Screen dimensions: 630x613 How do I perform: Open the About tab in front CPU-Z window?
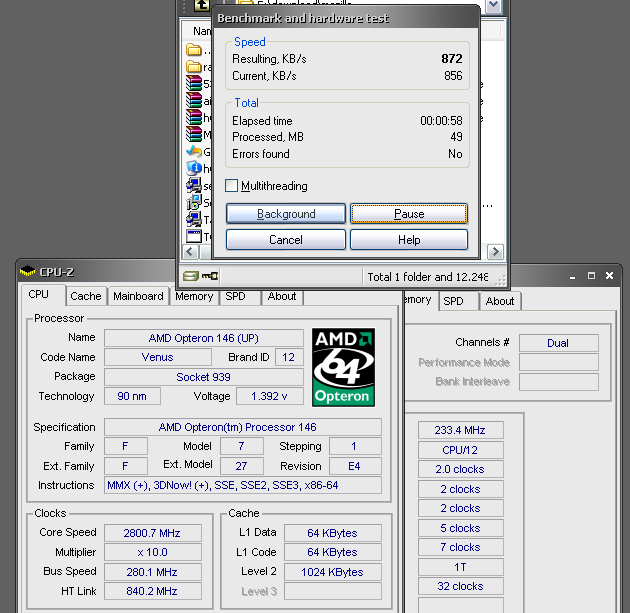282,296
